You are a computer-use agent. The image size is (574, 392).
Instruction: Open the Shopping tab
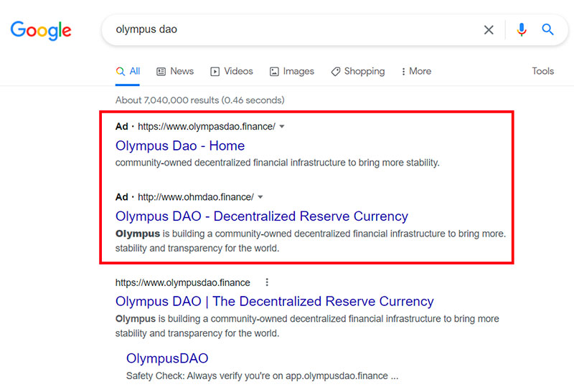pyautogui.click(x=357, y=72)
